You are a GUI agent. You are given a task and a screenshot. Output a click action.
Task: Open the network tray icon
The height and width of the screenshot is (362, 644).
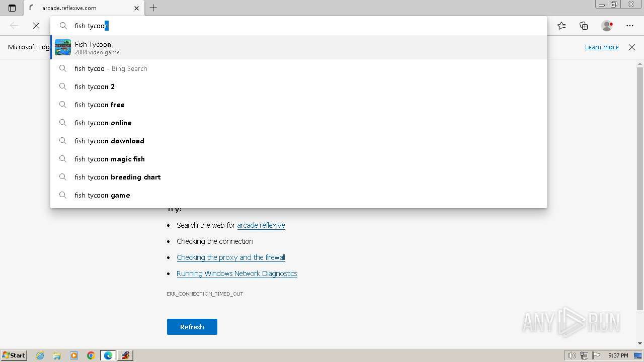[x=584, y=355]
